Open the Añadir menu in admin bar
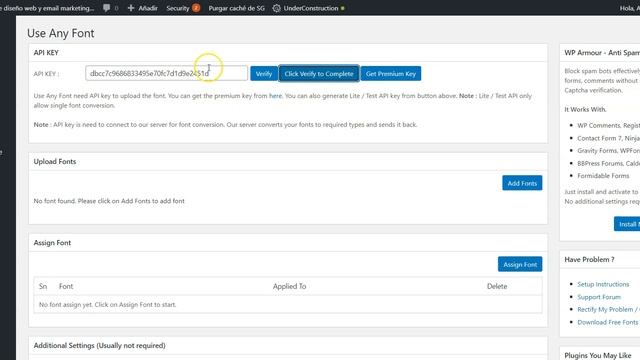Image resolution: width=640 pixels, height=360 pixels. (x=142, y=8)
